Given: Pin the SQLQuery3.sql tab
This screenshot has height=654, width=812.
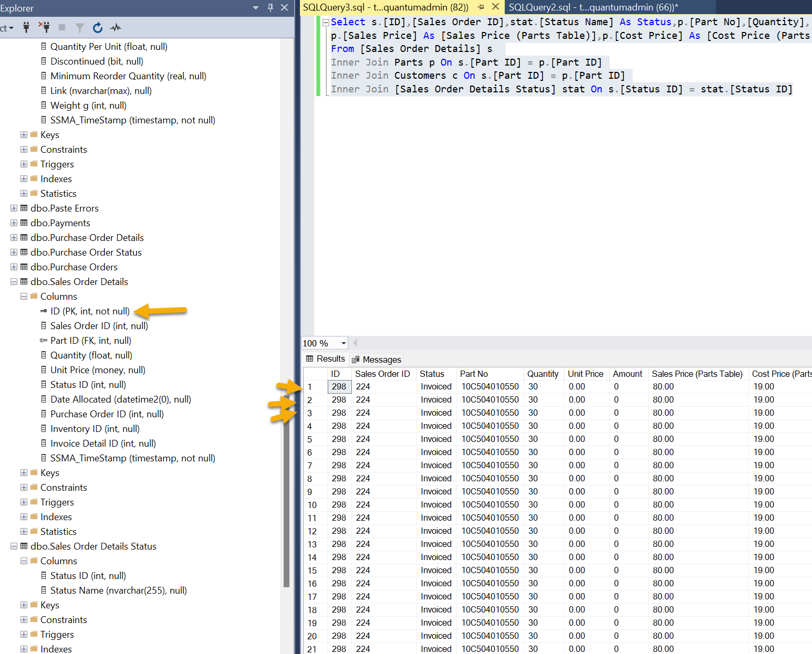Looking at the screenshot, I should [481, 7].
